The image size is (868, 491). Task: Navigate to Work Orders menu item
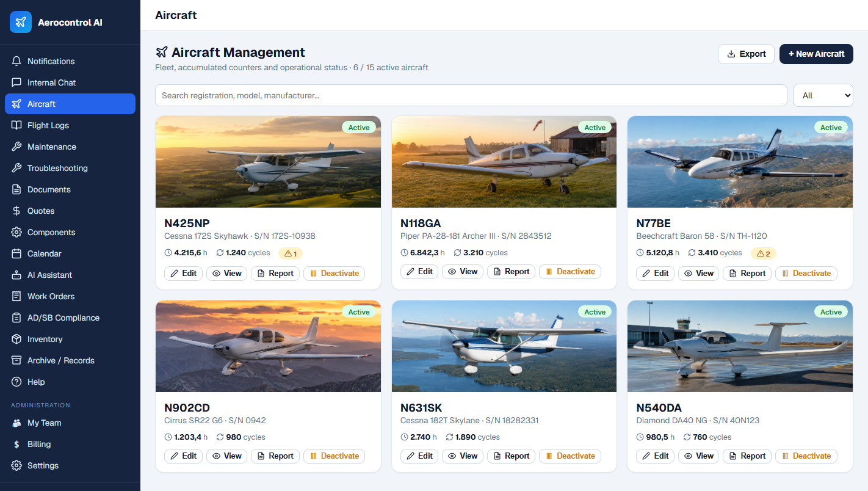pos(70,296)
